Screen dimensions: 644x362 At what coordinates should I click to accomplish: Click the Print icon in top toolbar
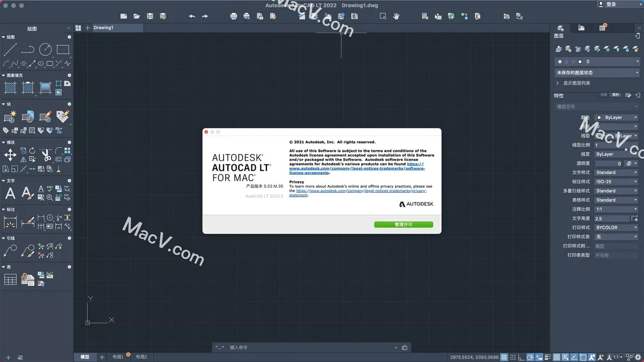pyautogui.click(x=233, y=16)
